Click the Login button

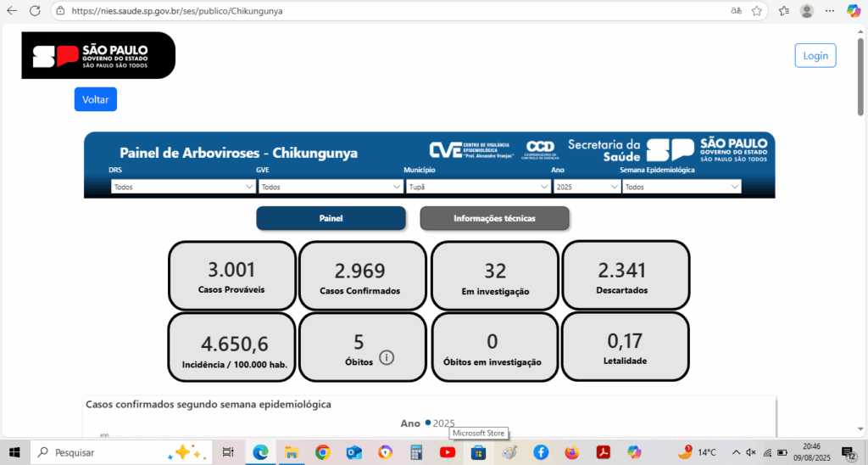pos(815,55)
